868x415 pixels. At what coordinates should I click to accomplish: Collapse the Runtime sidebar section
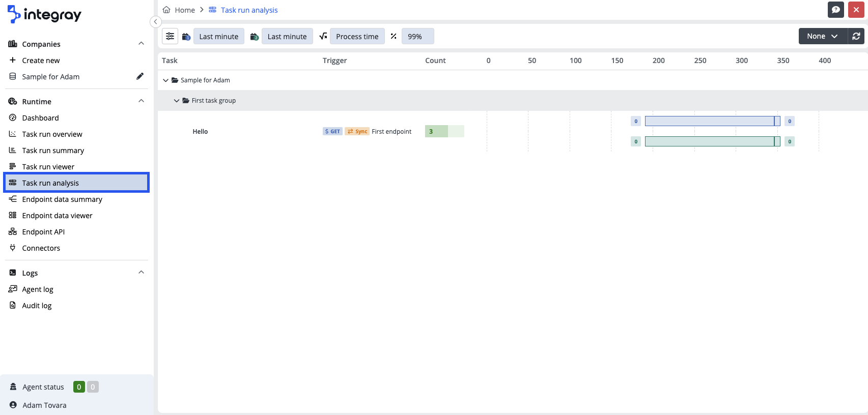(x=141, y=101)
